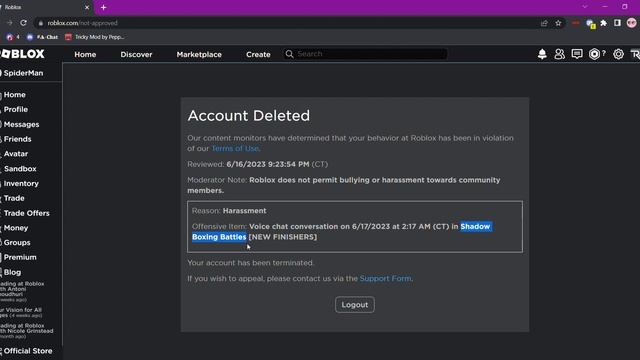Open Inventory in the sidebar
The width and height of the screenshot is (640, 360).
21,184
